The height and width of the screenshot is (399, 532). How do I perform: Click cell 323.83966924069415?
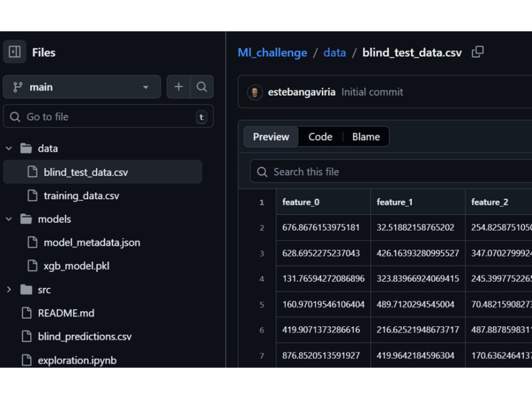point(418,279)
